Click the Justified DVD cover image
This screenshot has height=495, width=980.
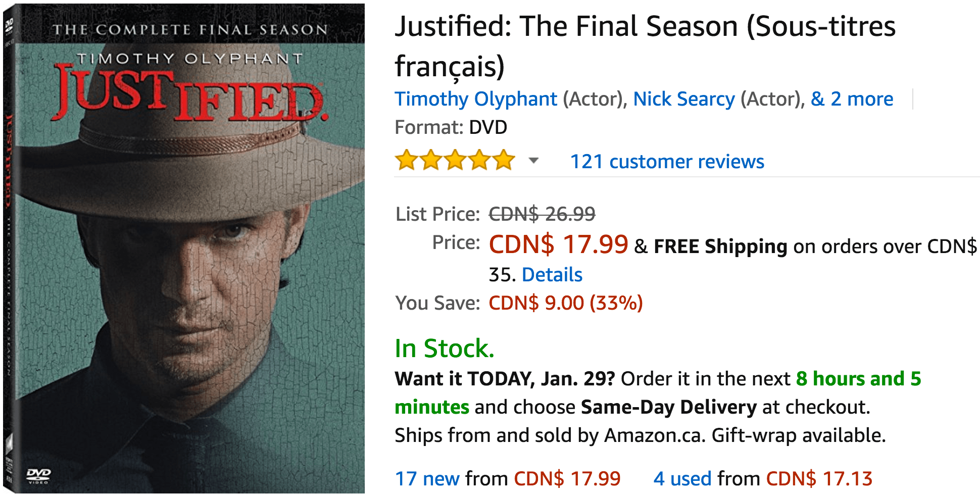184,247
